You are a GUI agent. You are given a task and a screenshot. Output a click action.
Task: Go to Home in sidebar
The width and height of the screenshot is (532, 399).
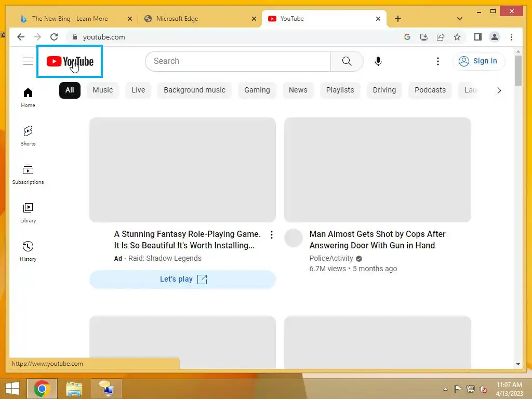pos(28,97)
